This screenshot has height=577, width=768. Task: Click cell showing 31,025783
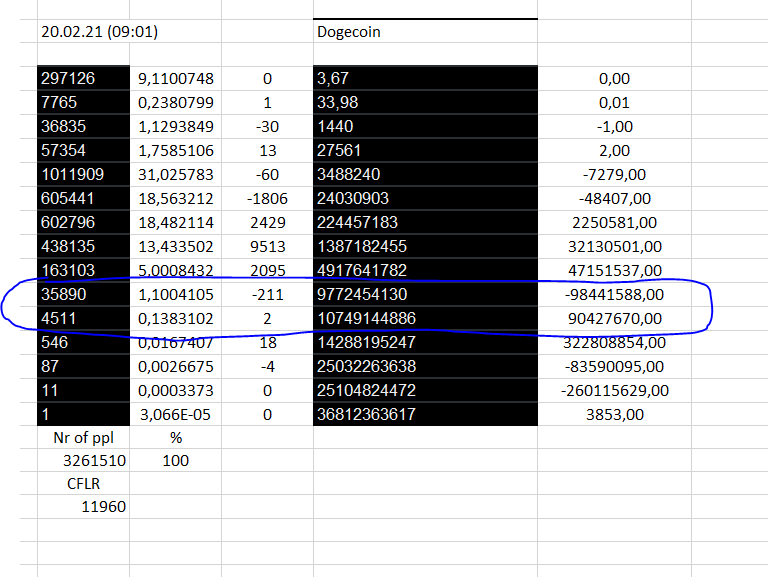(x=175, y=174)
